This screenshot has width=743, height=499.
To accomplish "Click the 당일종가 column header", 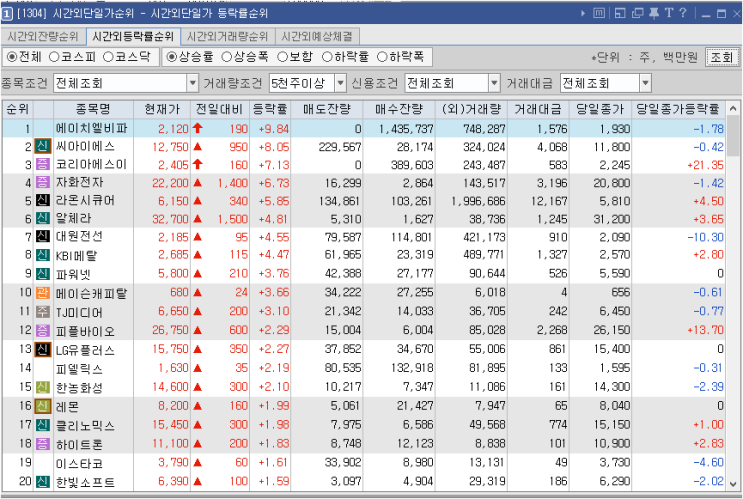I will click(600, 109).
